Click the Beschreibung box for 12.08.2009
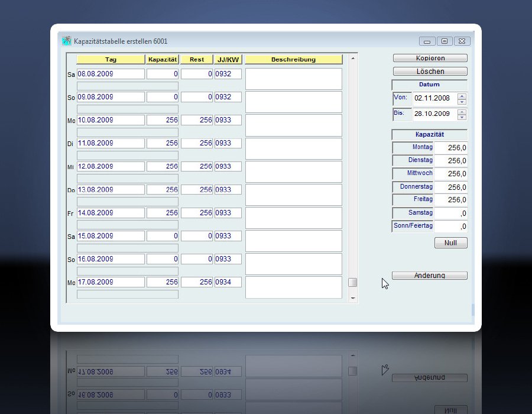532x414 pixels. coord(293,172)
